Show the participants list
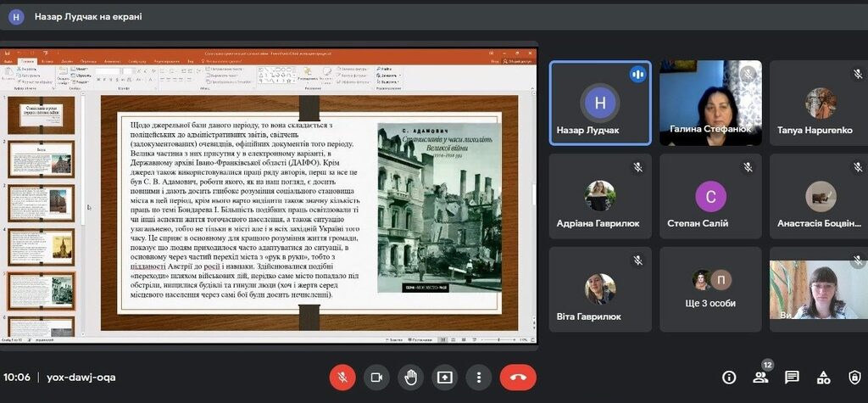This screenshot has width=868, height=403. (x=760, y=378)
